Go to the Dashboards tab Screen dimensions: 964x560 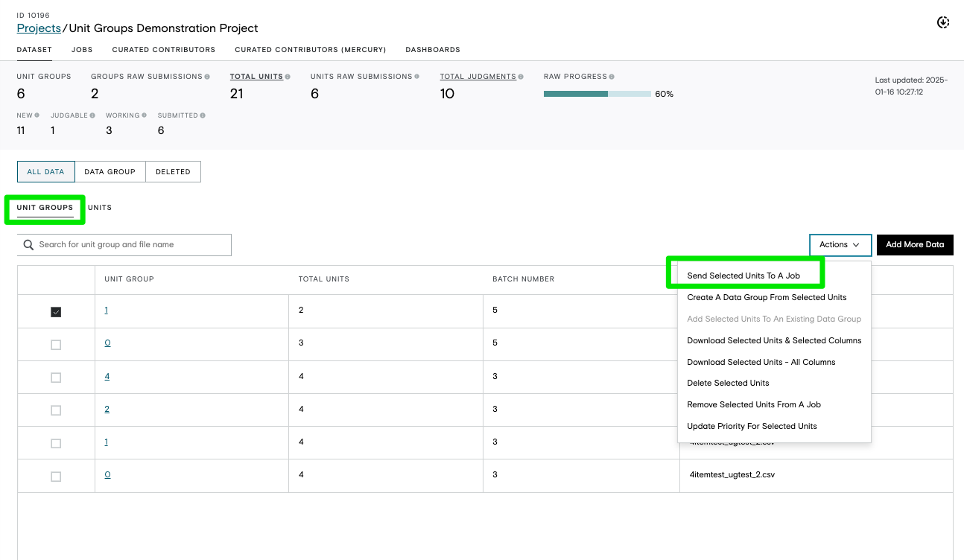coord(433,50)
